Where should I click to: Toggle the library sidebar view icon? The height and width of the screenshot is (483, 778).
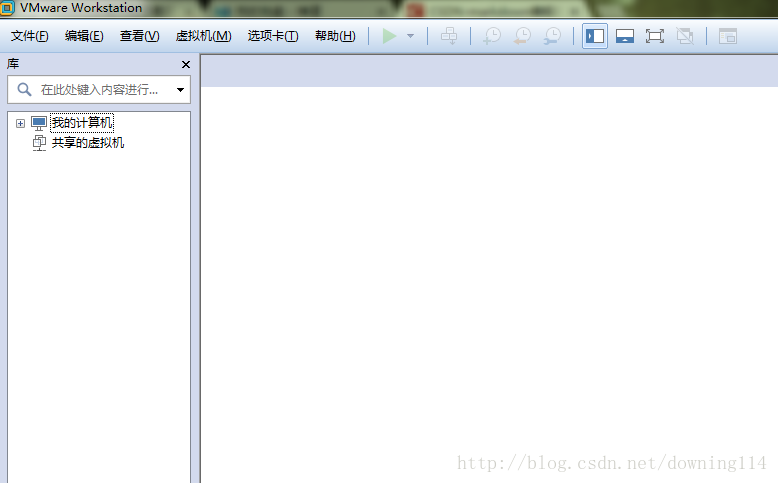595,36
